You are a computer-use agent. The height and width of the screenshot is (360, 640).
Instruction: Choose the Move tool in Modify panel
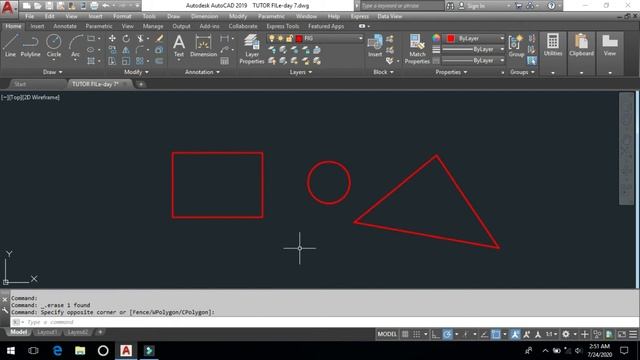112,38
